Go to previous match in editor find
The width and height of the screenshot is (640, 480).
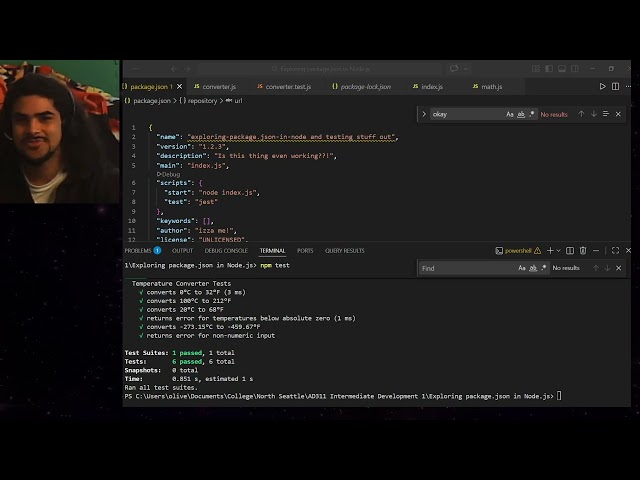click(x=581, y=114)
